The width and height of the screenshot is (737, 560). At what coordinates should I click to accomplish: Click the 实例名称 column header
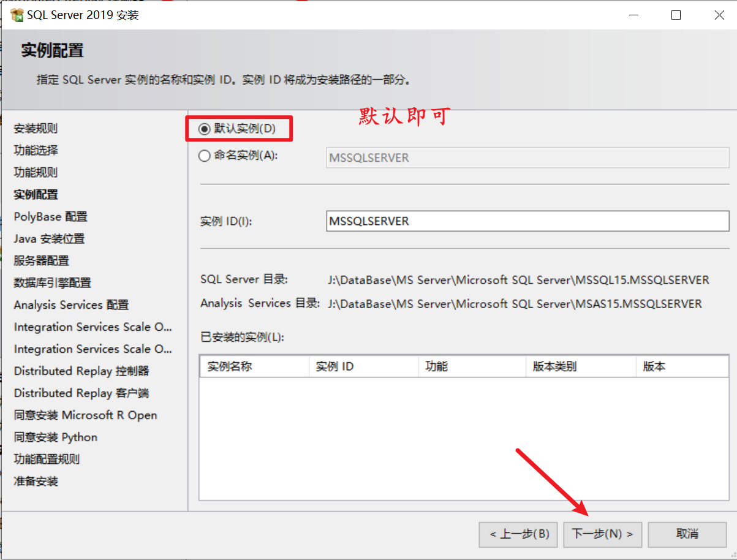click(x=230, y=367)
